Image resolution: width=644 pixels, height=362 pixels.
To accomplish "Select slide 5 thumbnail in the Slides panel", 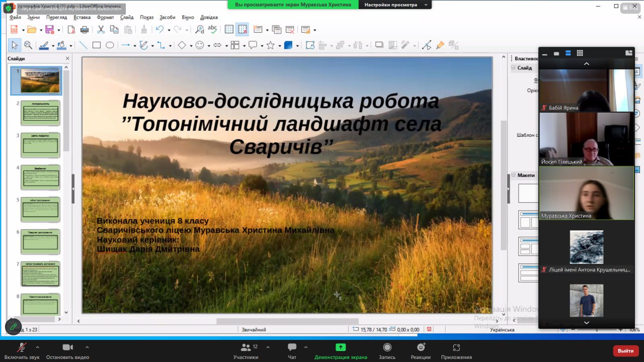I will (x=40, y=210).
